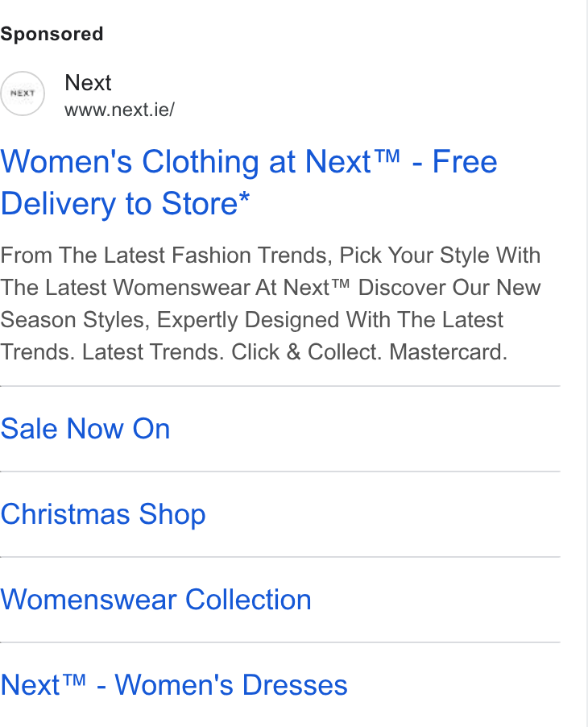
Task: Click the Next advertiser name
Action: (x=88, y=83)
